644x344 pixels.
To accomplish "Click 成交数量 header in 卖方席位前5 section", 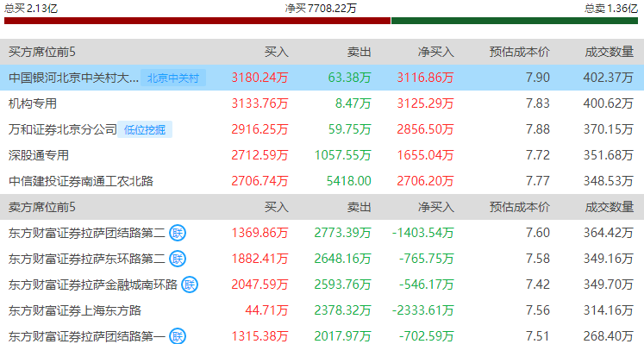I will (610, 207).
